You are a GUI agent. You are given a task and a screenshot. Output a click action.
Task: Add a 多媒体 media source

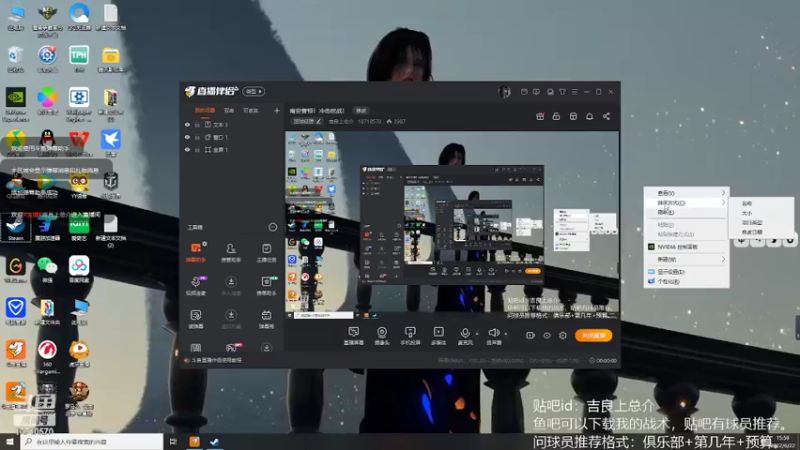pyautogui.click(x=439, y=336)
